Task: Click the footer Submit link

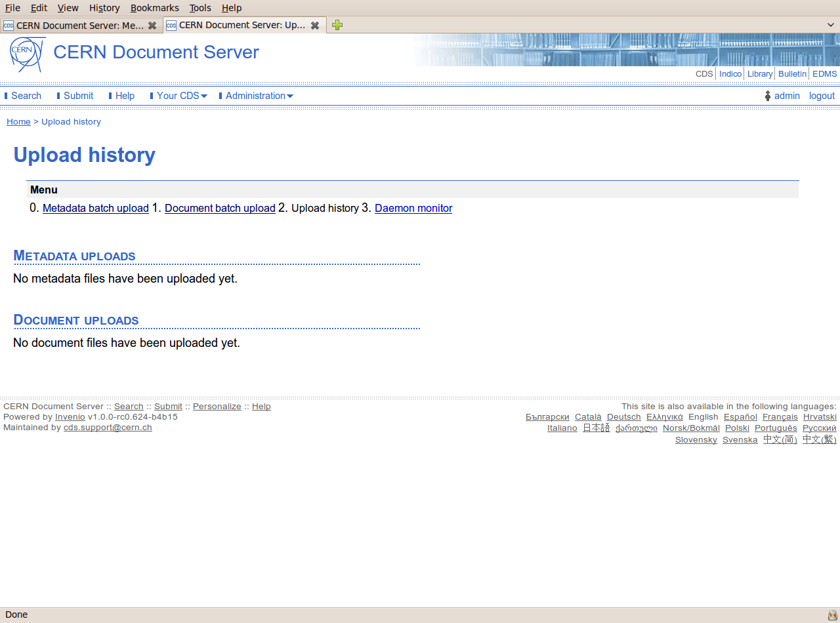Action: (x=168, y=407)
